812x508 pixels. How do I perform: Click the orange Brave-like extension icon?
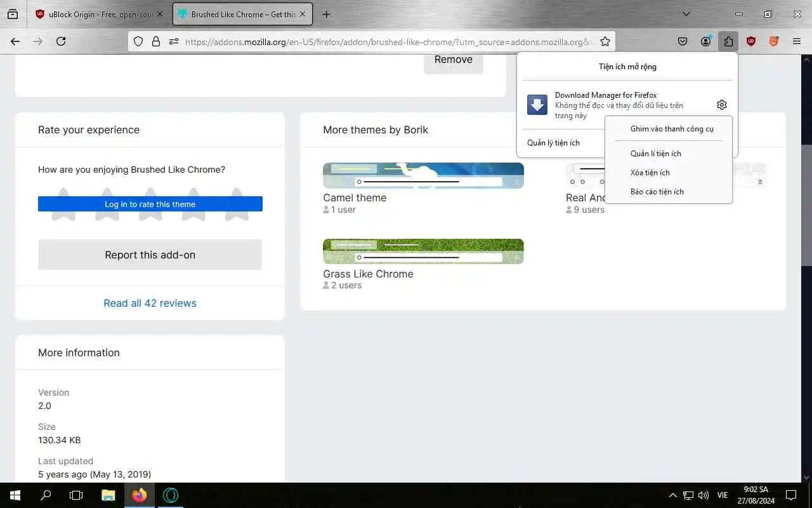point(774,41)
